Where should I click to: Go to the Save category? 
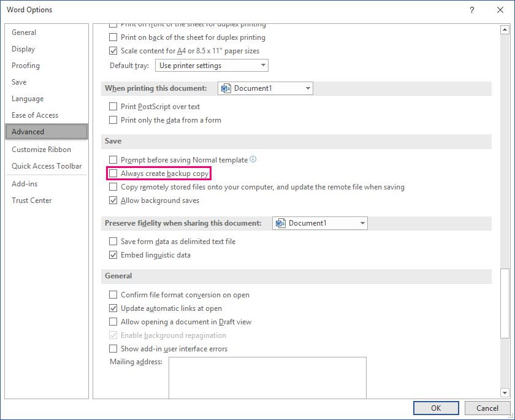[47, 82]
